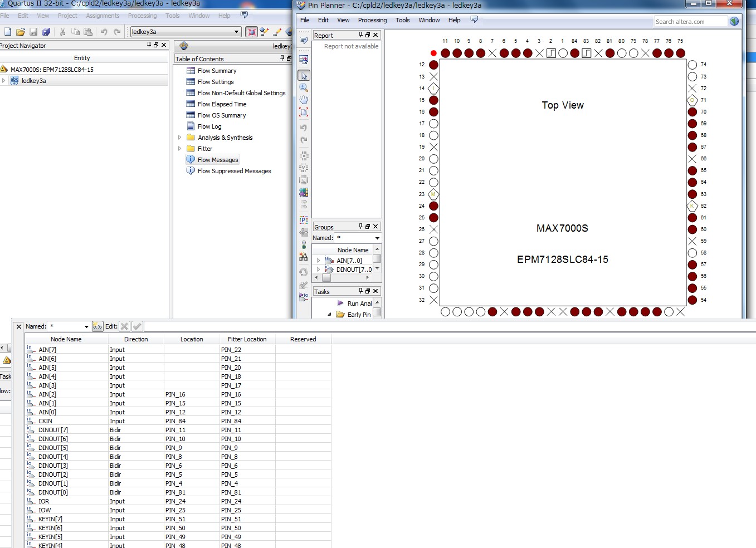Select pin 23 pentagon on left side
Image resolution: width=756 pixels, height=548 pixels.
tap(434, 194)
